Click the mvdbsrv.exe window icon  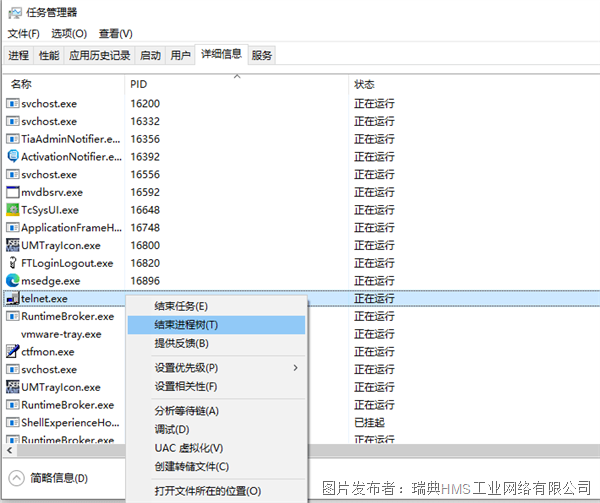(x=13, y=192)
